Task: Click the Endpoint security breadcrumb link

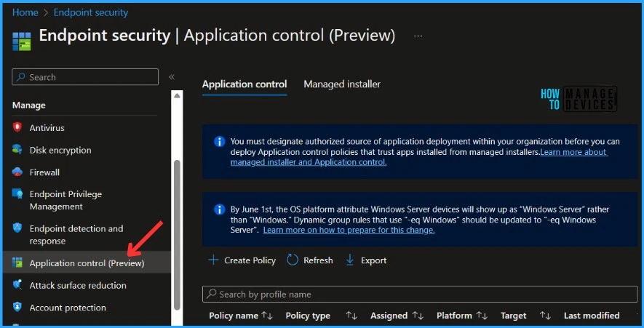Action: 91,12
